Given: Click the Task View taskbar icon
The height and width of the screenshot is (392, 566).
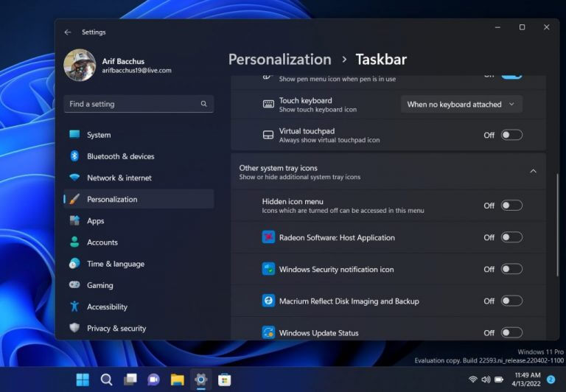Looking at the screenshot, I should tap(130, 379).
